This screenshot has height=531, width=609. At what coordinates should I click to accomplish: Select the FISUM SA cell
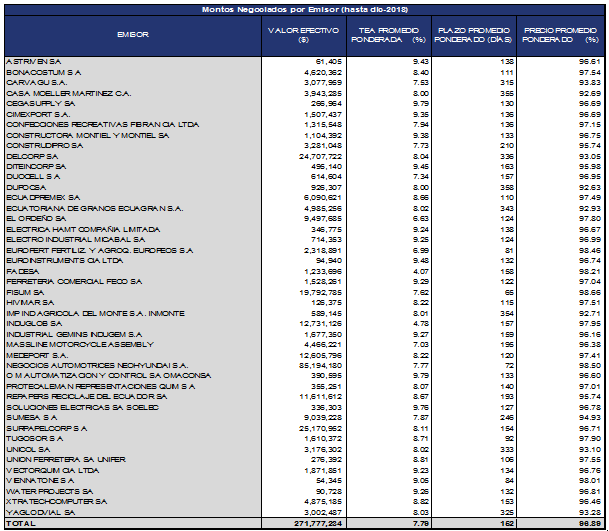25,292
